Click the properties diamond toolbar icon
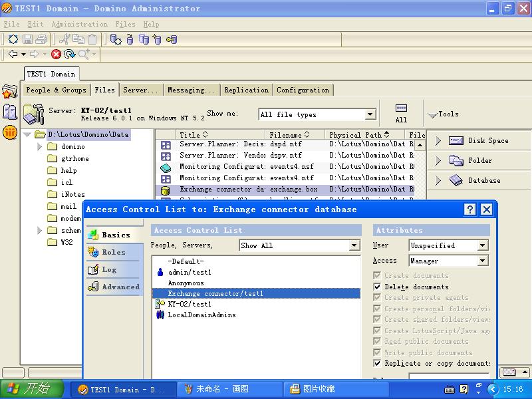Image resolution: width=532 pixels, height=399 pixels. tap(13, 39)
